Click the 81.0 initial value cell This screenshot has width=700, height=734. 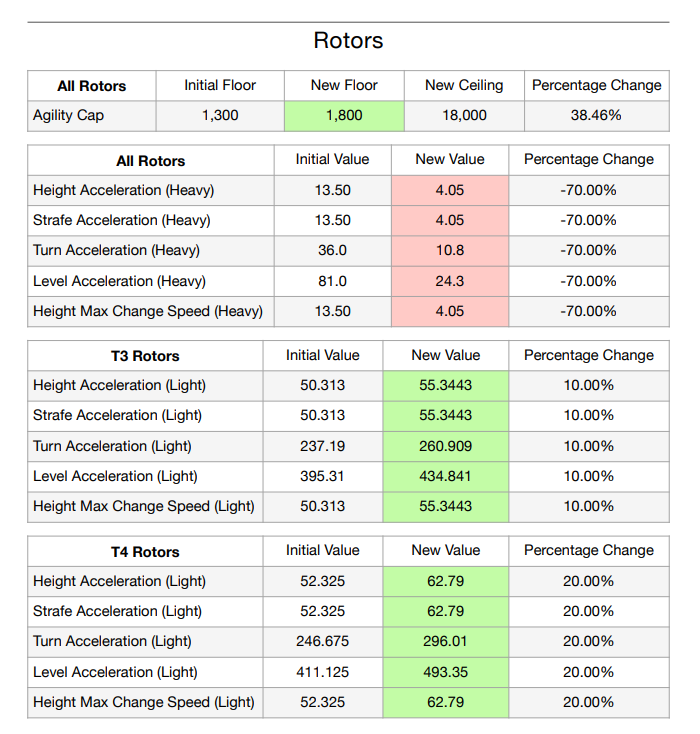pyautogui.click(x=332, y=281)
